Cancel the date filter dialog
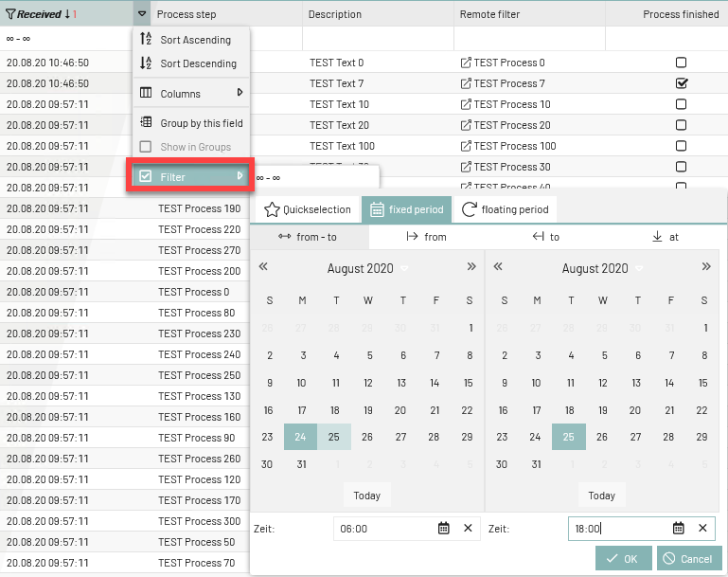The width and height of the screenshot is (728, 577). click(689, 558)
